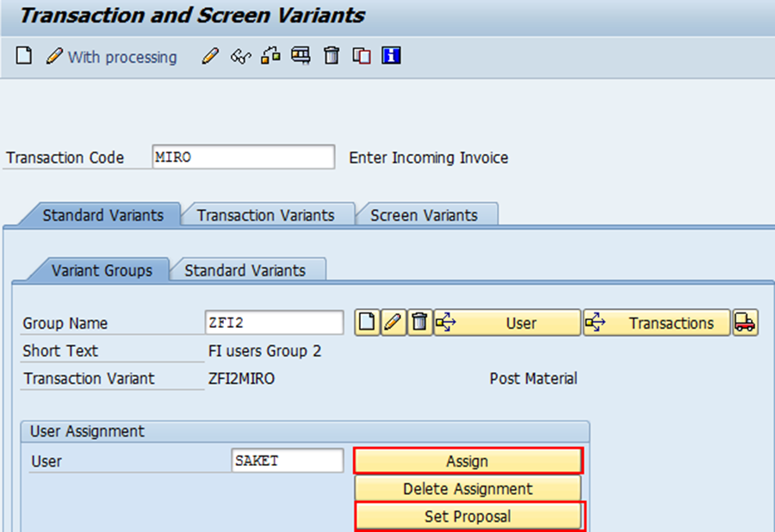Click the Set Proposal button
775x532 pixels.
tap(468, 517)
